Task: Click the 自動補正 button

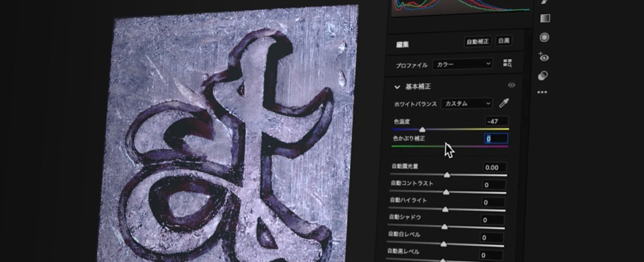Action: pyautogui.click(x=478, y=42)
